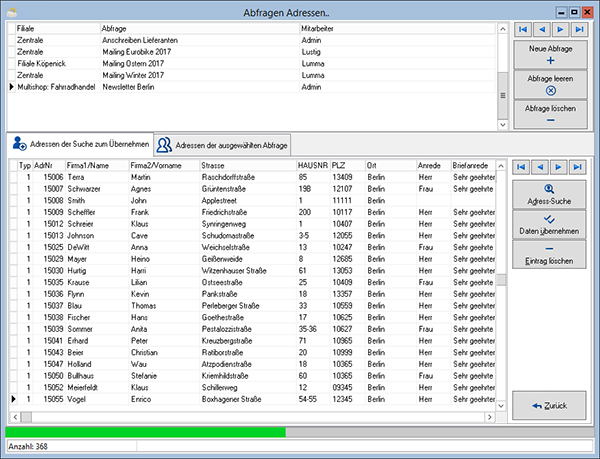Select query row Mailing Ostern 2017
The width and height of the screenshot is (600, 459).
point(251,63)
